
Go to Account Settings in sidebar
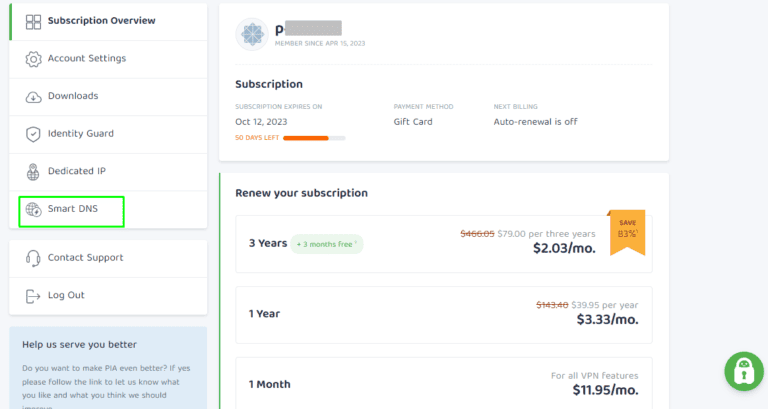(87, 59)
